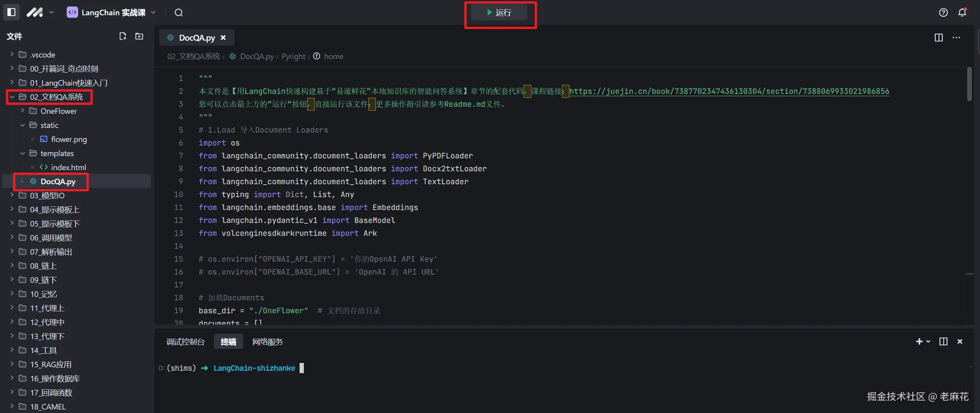Click line number 14 in the gutter
The image size is (980, 413).
[x=178, y=246]
